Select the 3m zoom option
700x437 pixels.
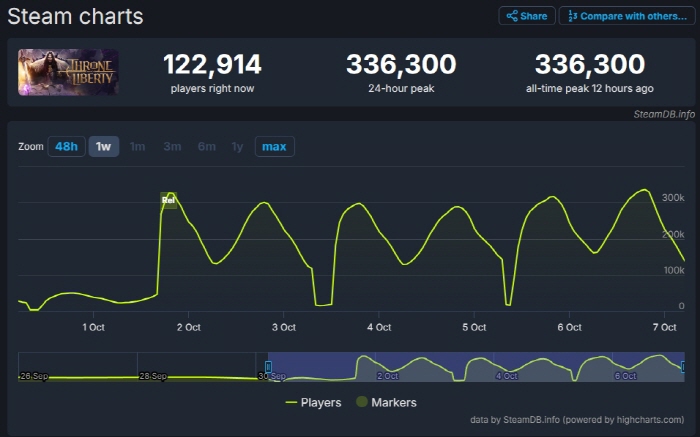(172, 146)
